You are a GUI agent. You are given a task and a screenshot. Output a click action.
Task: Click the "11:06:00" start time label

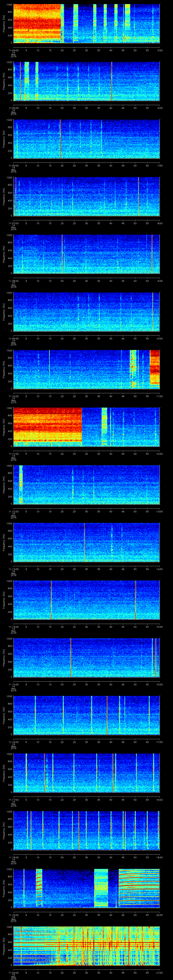(x=13, y=166)
